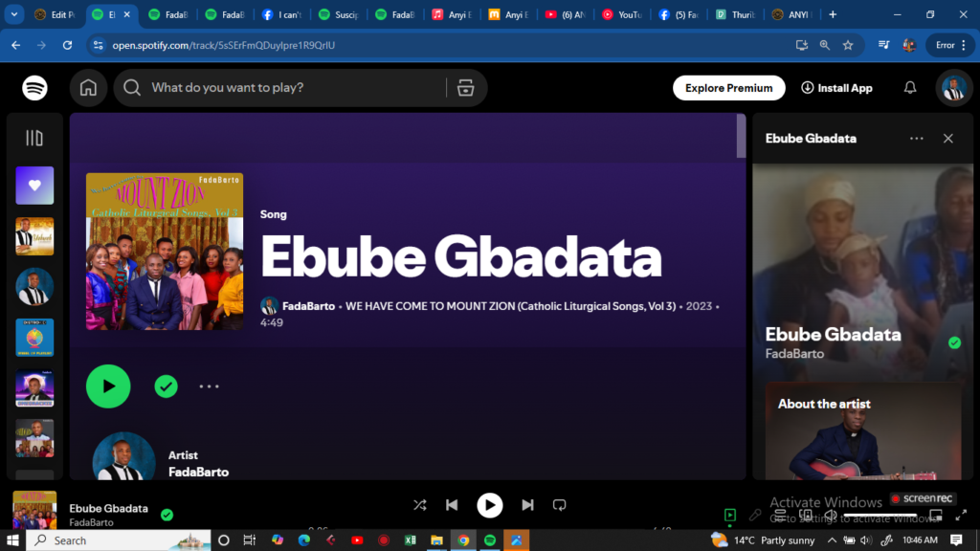Open the miniplayer icon
The width and height of the screenshot is (980, 551).
[x=936, y=515]
